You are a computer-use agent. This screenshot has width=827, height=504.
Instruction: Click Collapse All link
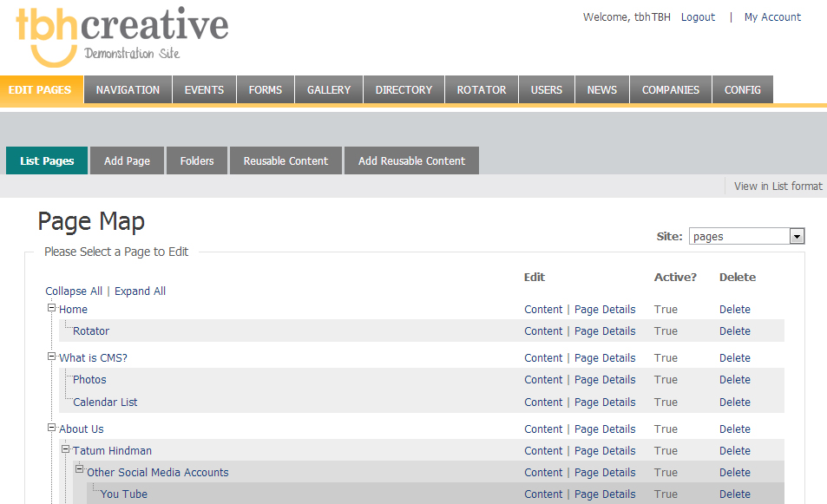[x=74, y=291]
